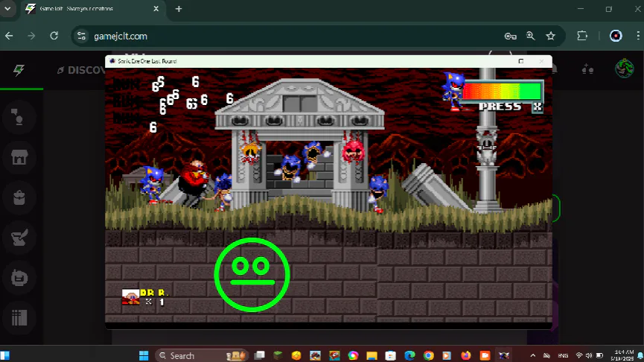Click the taskbar Search box
644x362 pixels.
pos(202,355)
